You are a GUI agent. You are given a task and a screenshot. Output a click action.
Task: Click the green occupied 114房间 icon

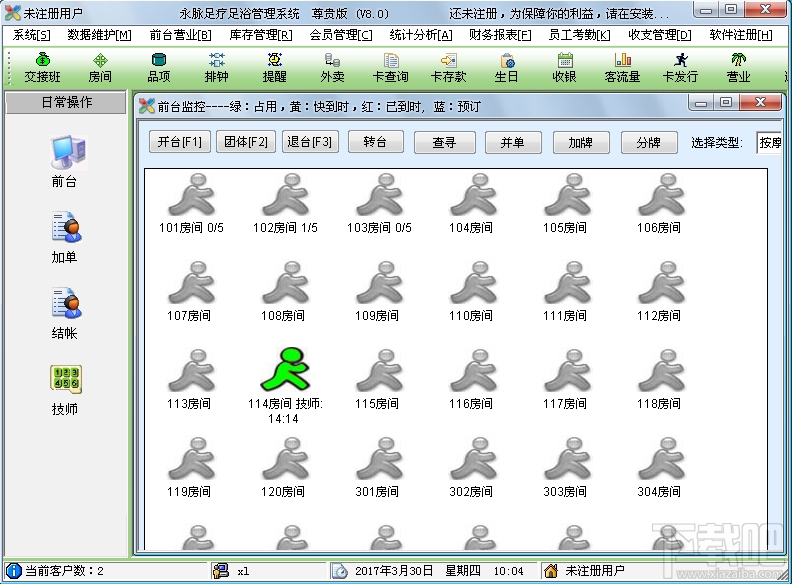[x=285, y=369]
